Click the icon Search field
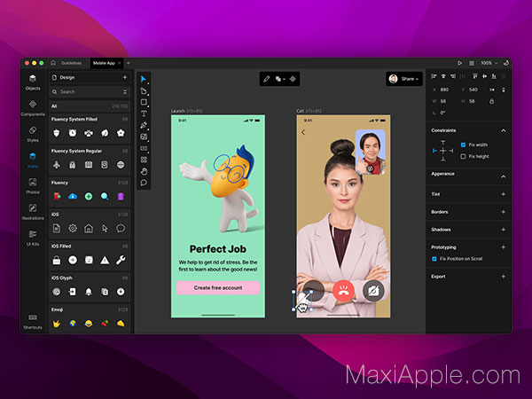The height and width of the screenshot is (399, 532). click(x=90, y=92)
